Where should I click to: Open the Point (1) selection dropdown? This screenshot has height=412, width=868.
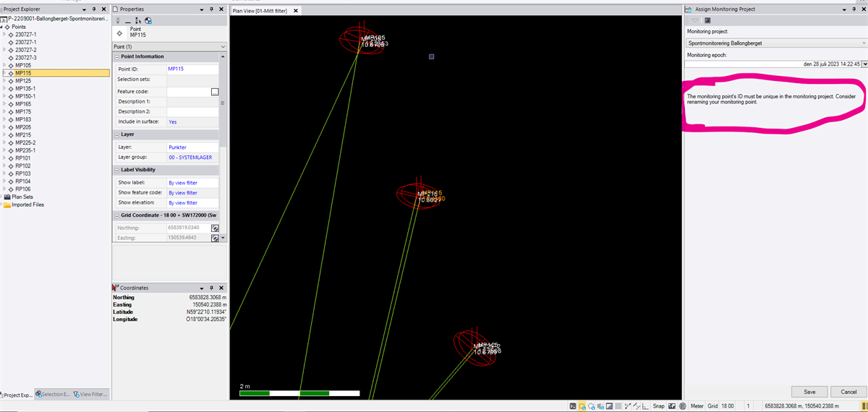pos(223,46)
